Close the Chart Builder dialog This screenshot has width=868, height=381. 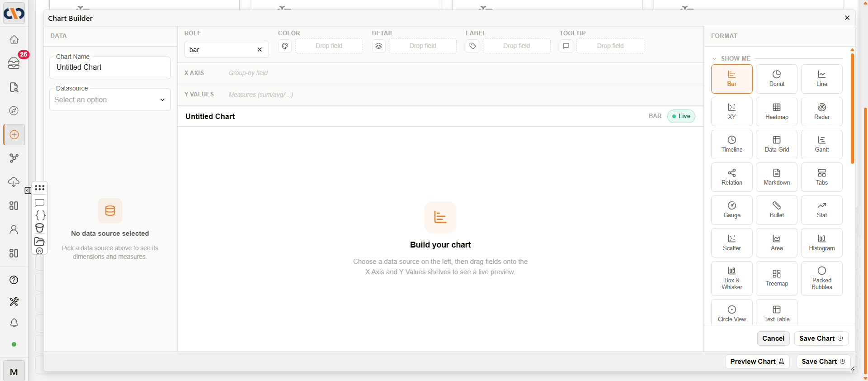click(847, 18)
